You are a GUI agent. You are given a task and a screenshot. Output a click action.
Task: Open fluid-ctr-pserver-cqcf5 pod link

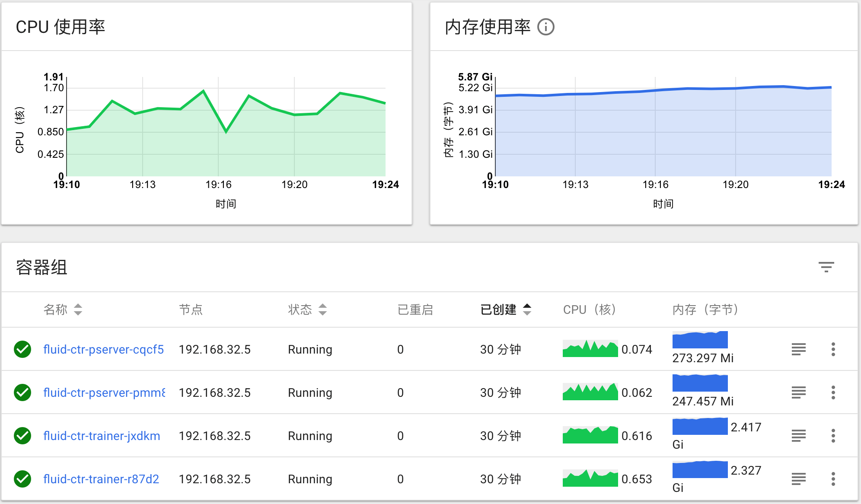104,349
